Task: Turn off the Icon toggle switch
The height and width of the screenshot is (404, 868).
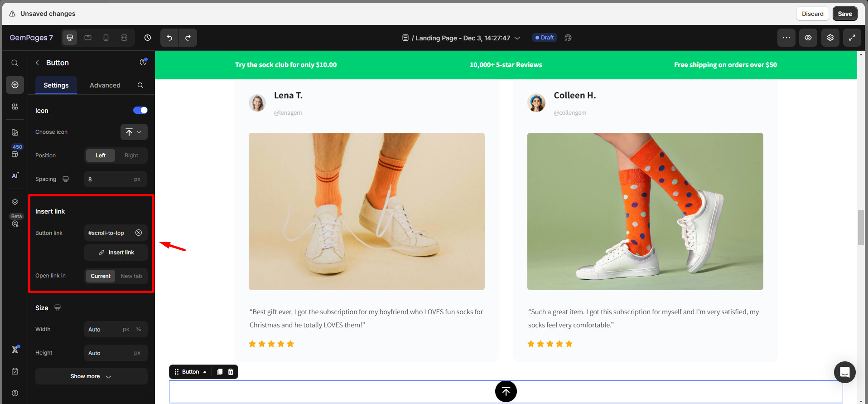Action: click(x=140, y=110)
